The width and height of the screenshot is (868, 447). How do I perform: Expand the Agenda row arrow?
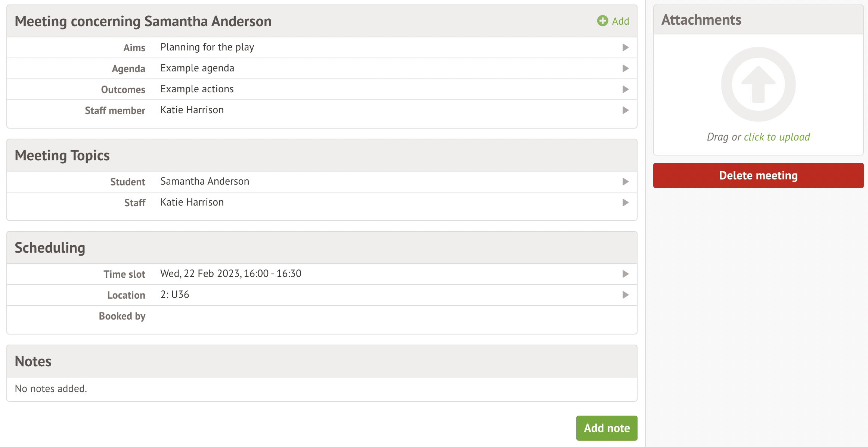point(625,68)
